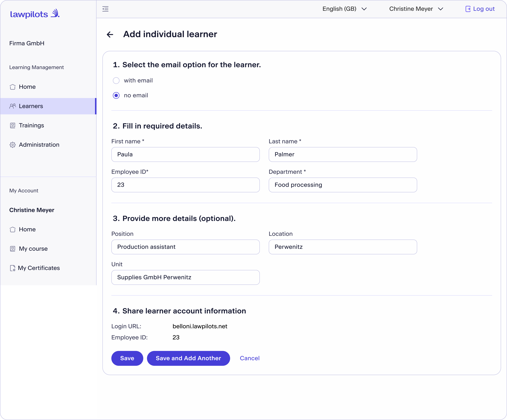Image resolution: width=507 pixels, height=420 pixels.
Task: Click the Position field with Production assistant
Action: coord(185,247)
